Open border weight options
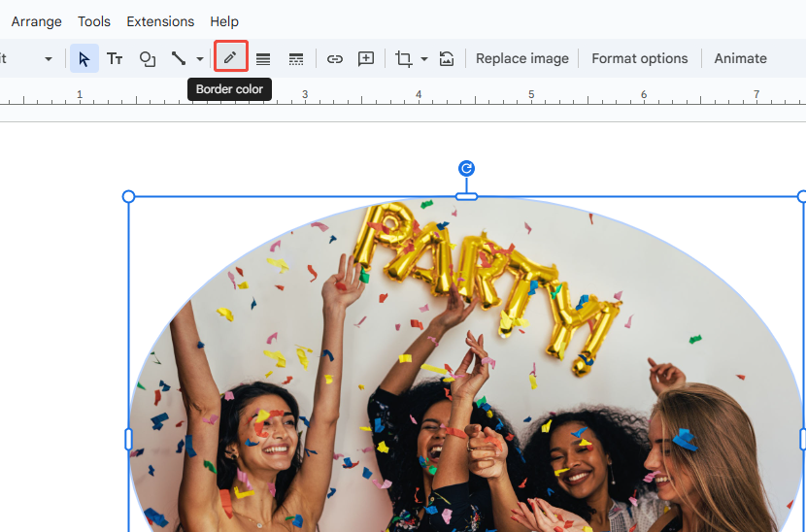This screenshot has height=532, width=806. [263, 58]
